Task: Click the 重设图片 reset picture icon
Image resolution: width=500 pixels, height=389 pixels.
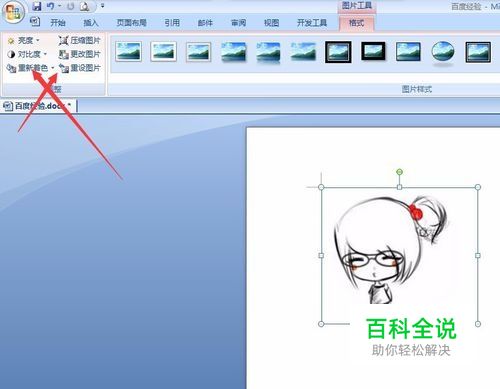Action: 63,68
